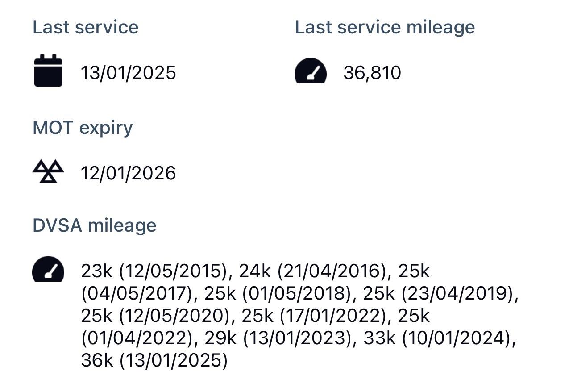Click the MOT expiry date 12/01/2026
The height and width of the screenshot is (392, 573).
click(x=128, y=173)
